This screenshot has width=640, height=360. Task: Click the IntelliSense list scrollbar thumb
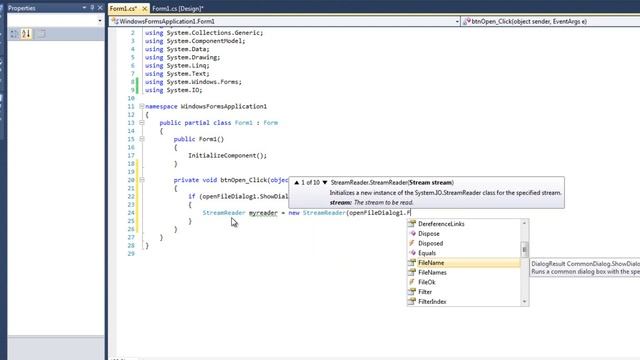524,249
